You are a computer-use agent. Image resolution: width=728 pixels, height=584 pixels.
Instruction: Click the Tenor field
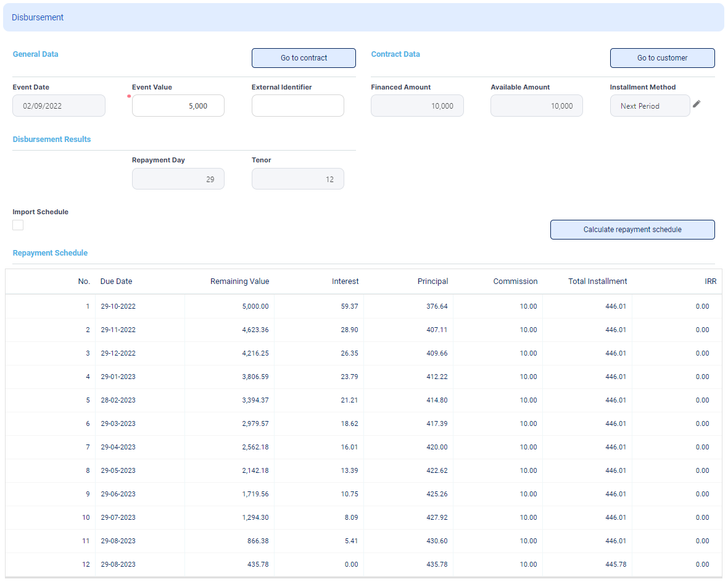point(297,179)
